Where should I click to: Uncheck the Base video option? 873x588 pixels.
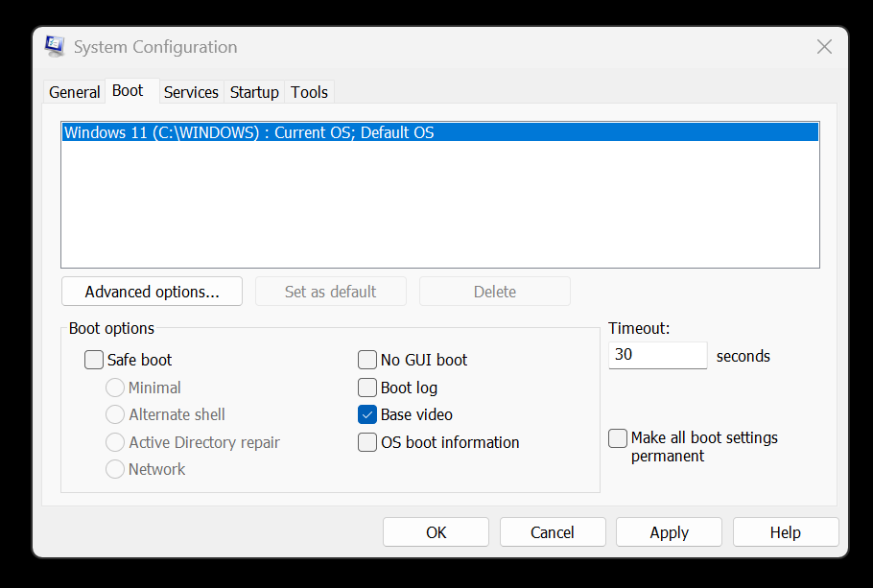[x=367, y=414]
